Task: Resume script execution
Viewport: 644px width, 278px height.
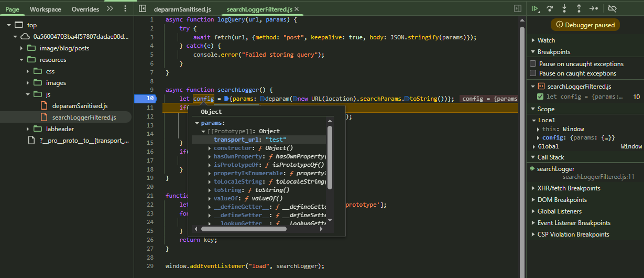Action: click(x=535, y=8)
